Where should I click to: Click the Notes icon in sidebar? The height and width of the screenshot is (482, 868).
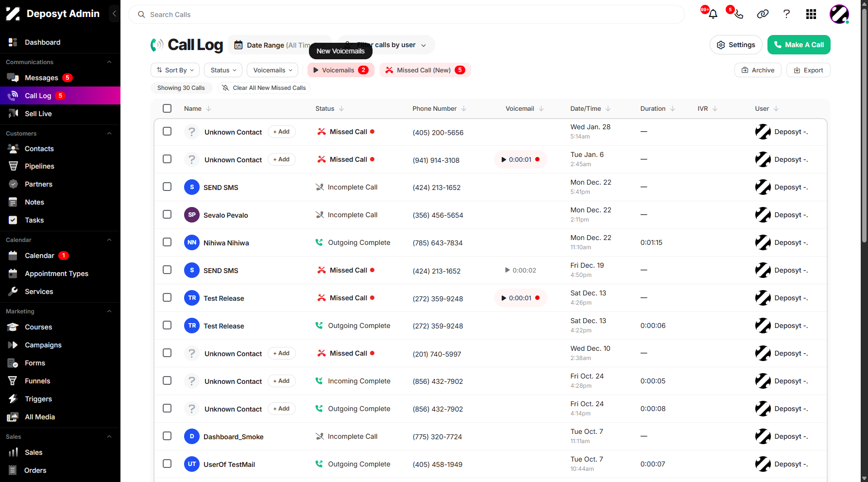(x=13, y=202)
